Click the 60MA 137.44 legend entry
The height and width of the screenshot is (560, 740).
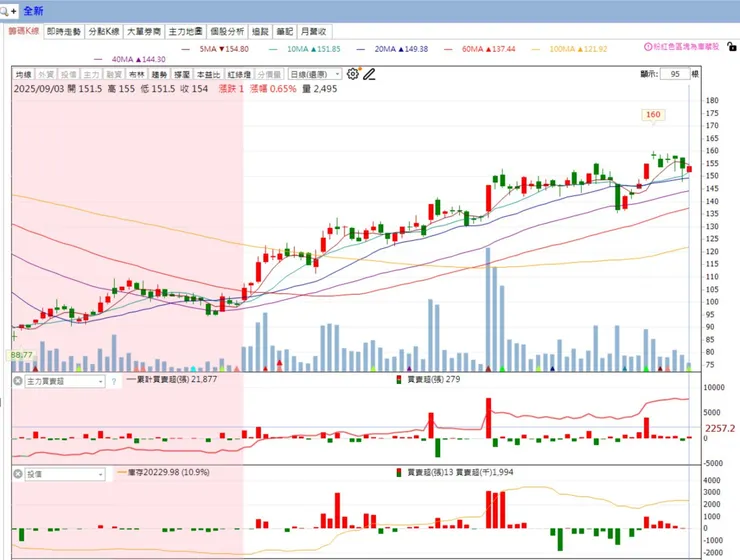pyautogui.click(x=480, y=49)
